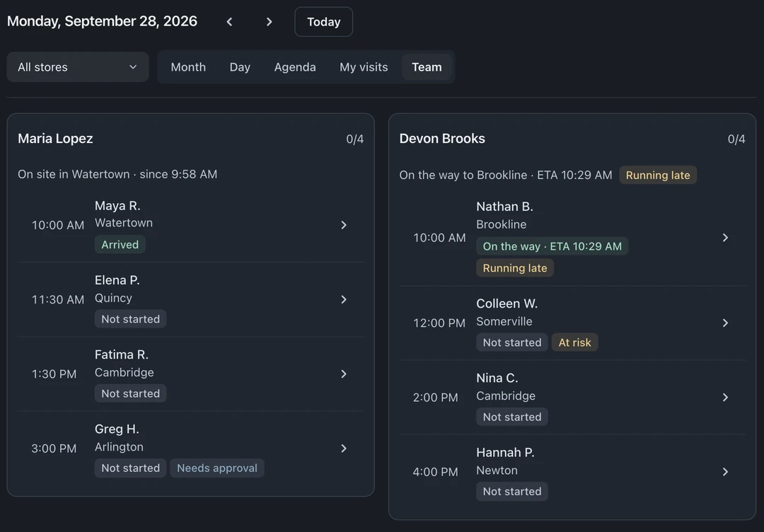
Task: Select the Greg H. name
Action: [x=117, y=429]
